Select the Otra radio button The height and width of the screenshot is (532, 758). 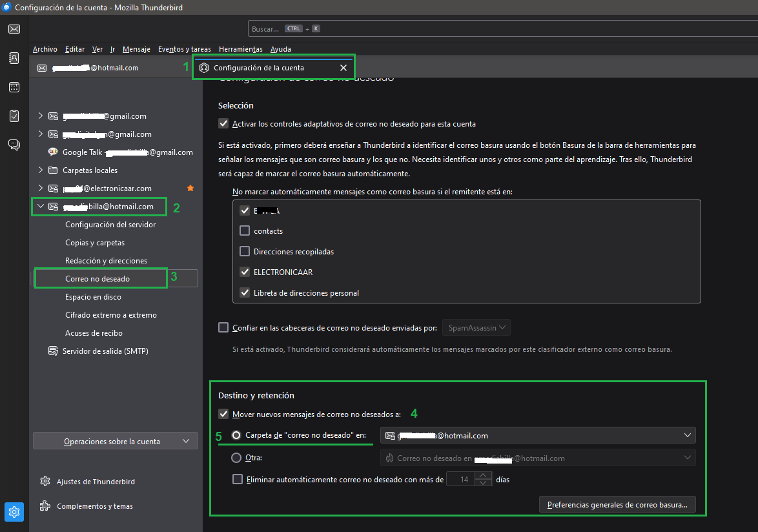(236, 458)
